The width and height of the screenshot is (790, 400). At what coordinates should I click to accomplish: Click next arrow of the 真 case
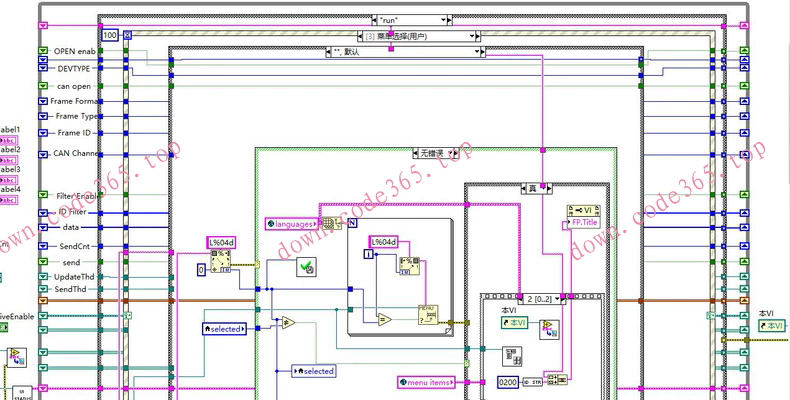click(549, 189)
